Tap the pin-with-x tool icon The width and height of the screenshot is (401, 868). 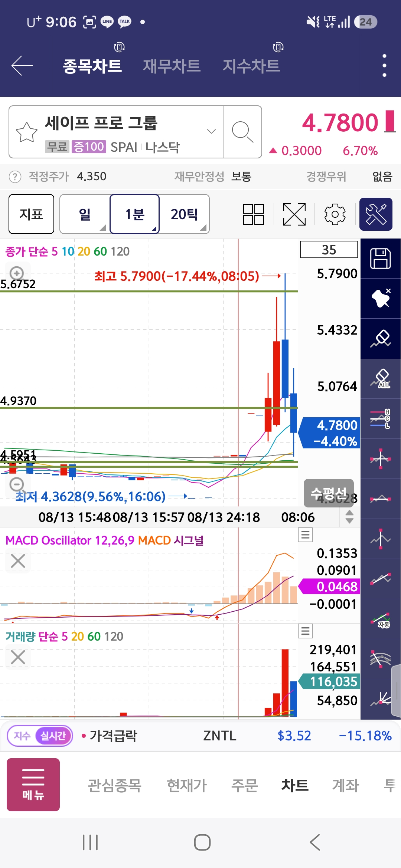coord(381,299)
